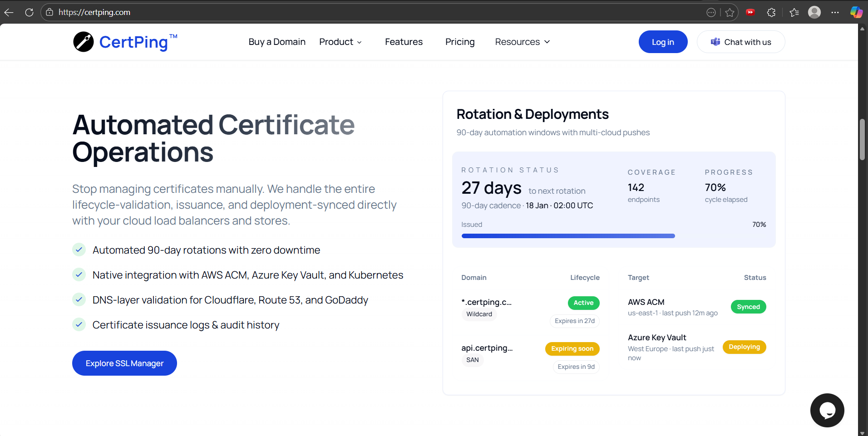This screenshot has height=436, width=868.
Task: Click the CertPing logo icon
Action: [x=84, y=42]
